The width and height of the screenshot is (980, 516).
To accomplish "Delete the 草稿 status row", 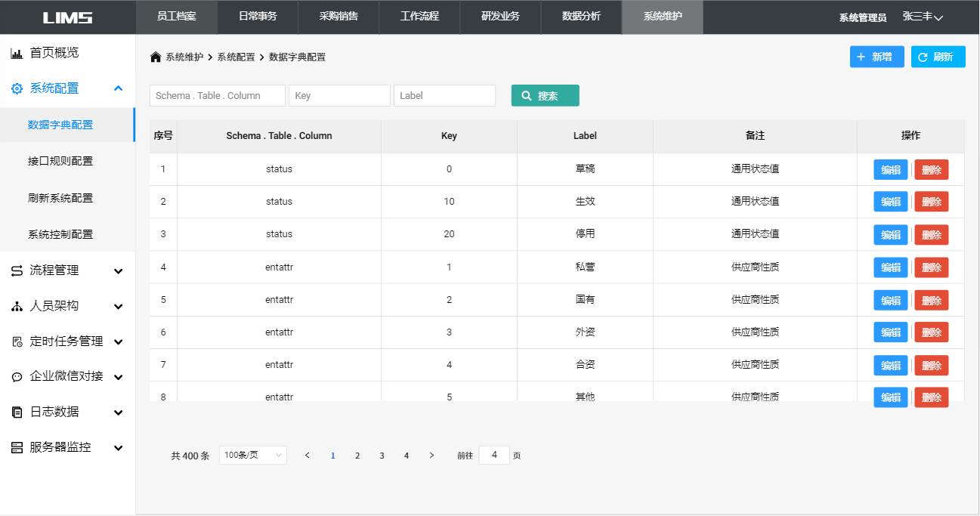I will click(x=931, y=170).
